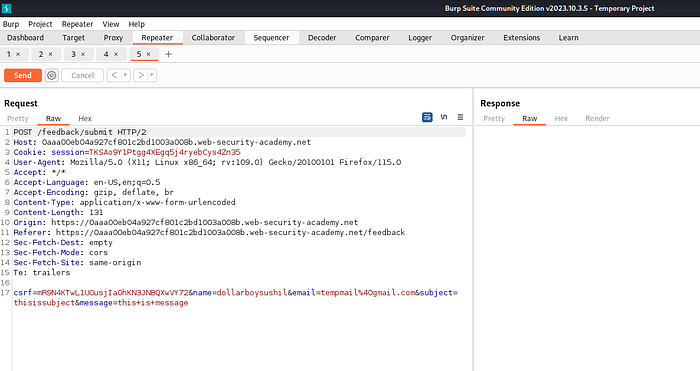This screenshot has width=700, height=371.
Task: Add a new Repeater tab with plus icon
Action: point(168,54)
